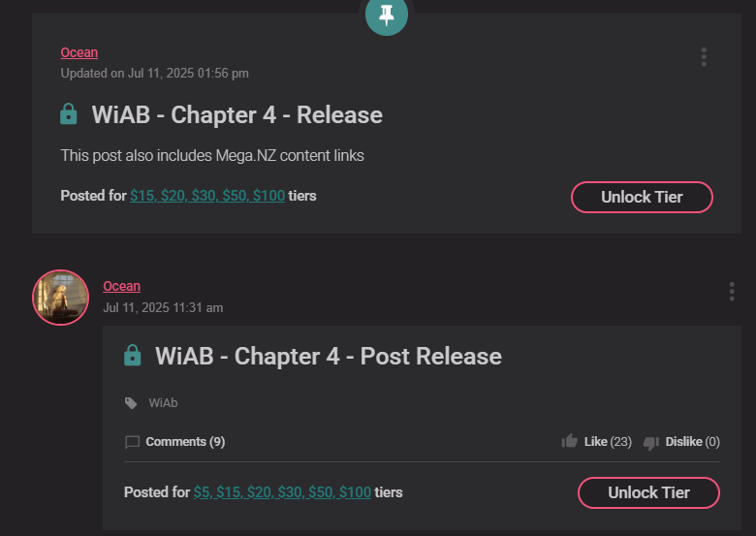Open WiAB - Chapter 4 - Post Release title

click(x=329, y=357)
